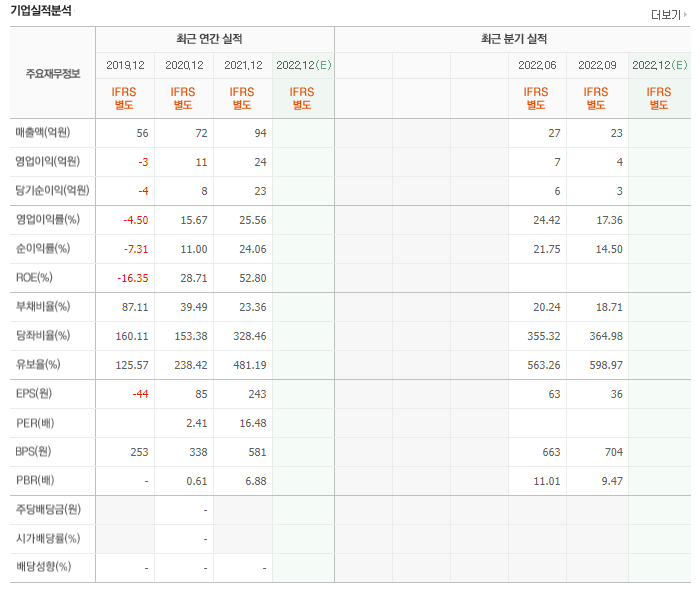The width and height of the screenshot is (700, 593).
Task: Click the 영업이익률(%) row label
Action: pos(48,219)
